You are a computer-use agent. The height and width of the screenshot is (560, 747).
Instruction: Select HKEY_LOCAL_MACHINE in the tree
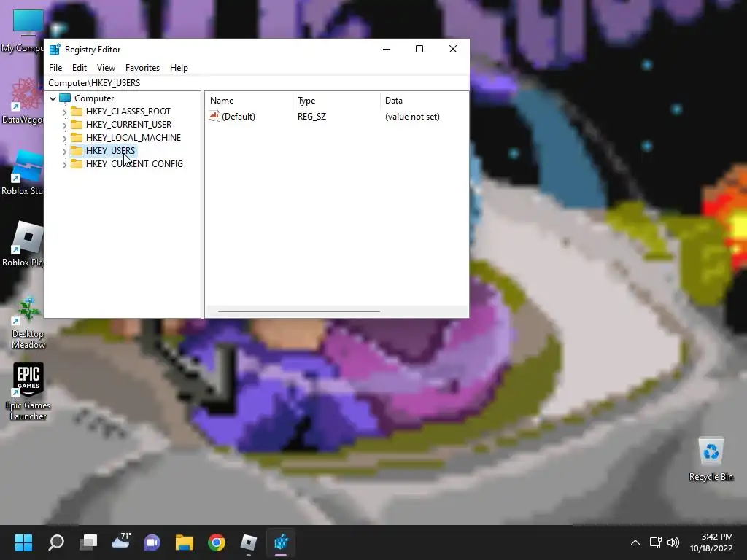coord(133,138)
